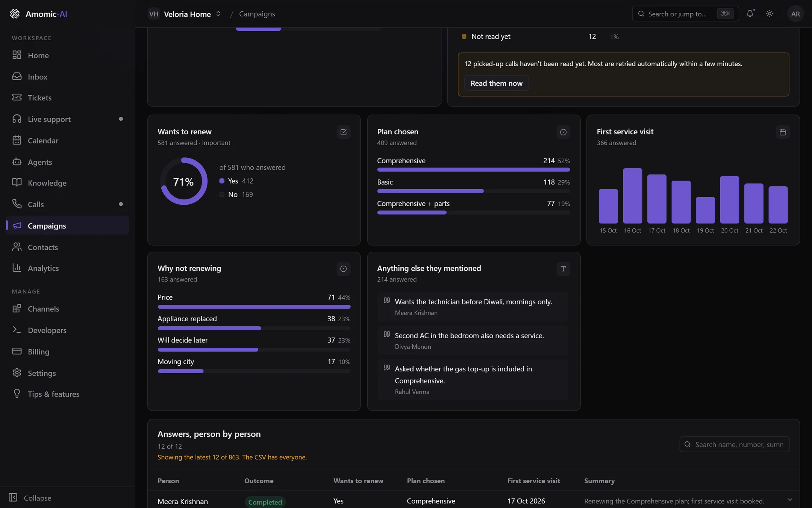Open the Settings page

68,373
